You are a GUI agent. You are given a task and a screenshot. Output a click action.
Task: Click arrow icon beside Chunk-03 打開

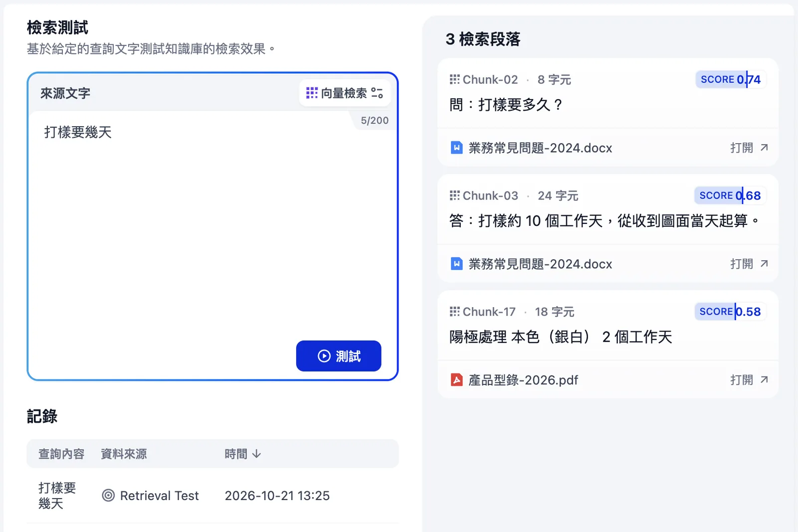764,264
